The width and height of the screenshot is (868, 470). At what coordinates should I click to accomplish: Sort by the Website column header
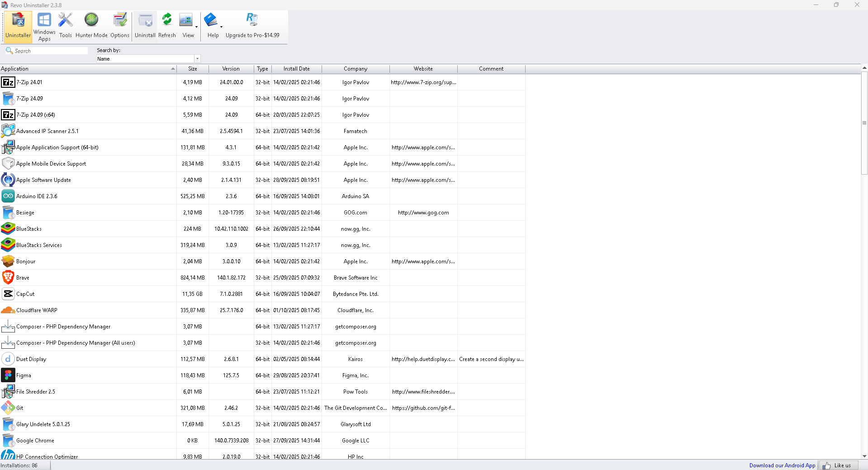tap(423, 69)
